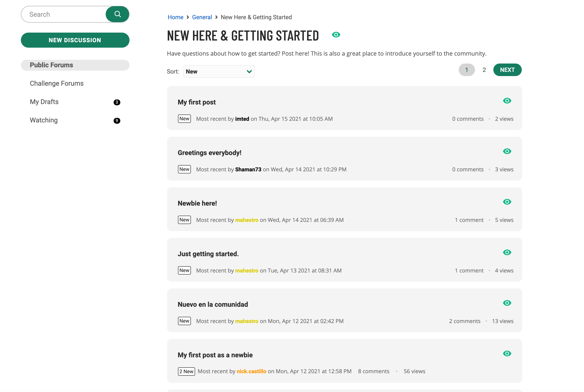Open the 'Just getting started.' discussion

click(208, 254)
